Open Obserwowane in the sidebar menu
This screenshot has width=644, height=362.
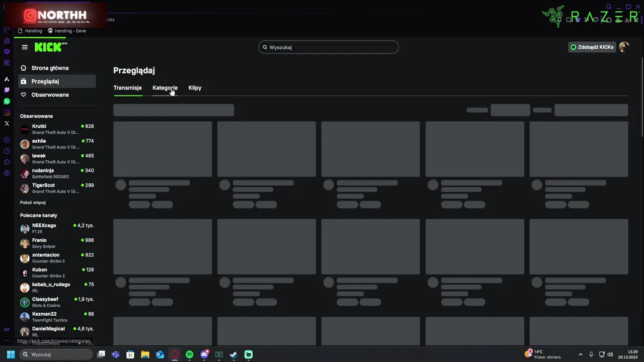pyautogui.click(x=57, y=95)
